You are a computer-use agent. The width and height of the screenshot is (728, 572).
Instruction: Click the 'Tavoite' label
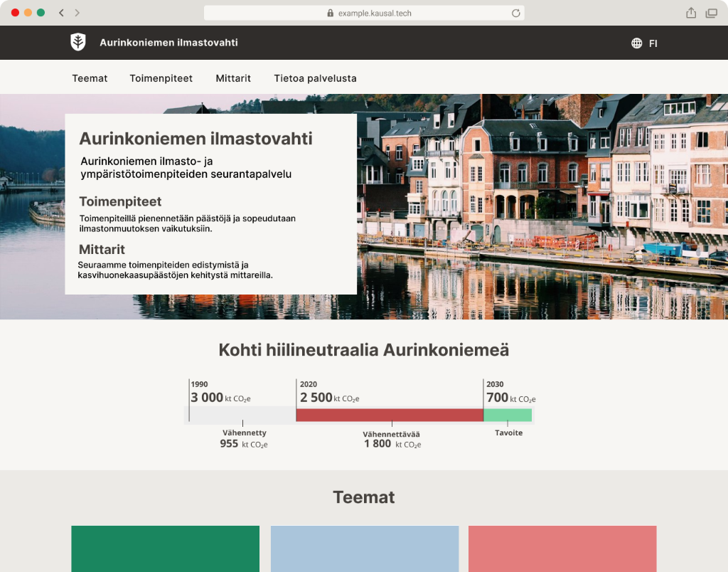click(x=509, y=433)
